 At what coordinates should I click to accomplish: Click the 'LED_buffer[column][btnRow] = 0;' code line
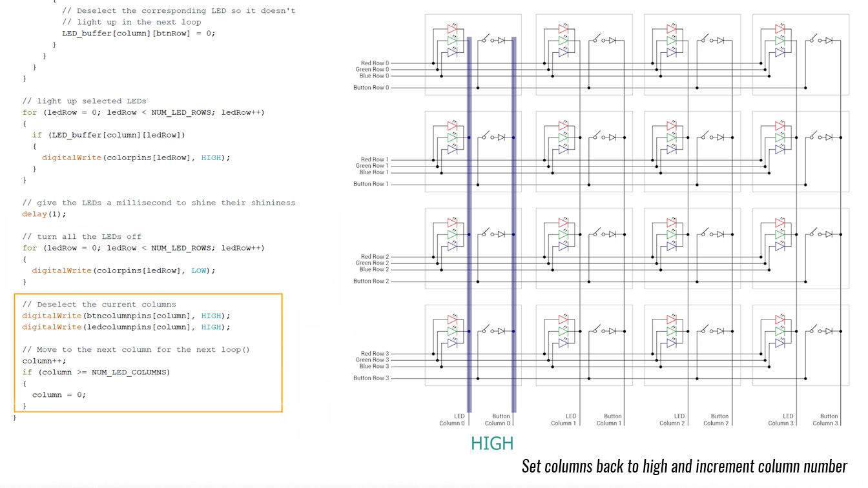(x=139, y=33)
